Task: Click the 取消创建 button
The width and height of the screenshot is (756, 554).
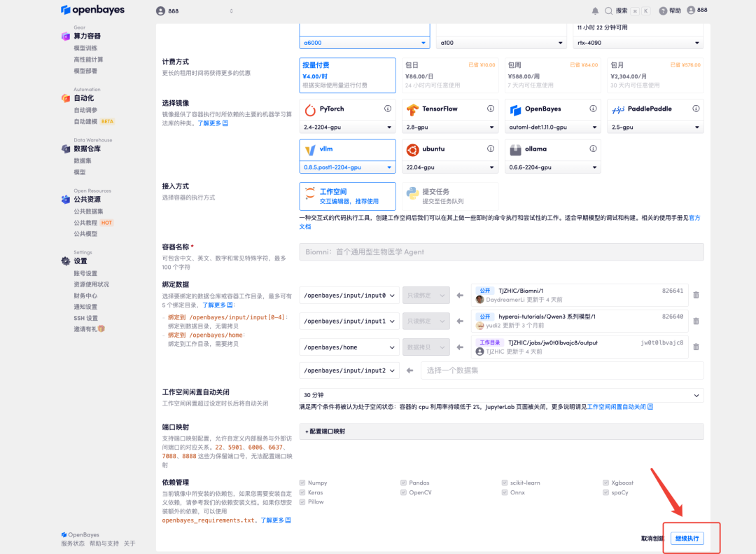Action: [653, 538]
